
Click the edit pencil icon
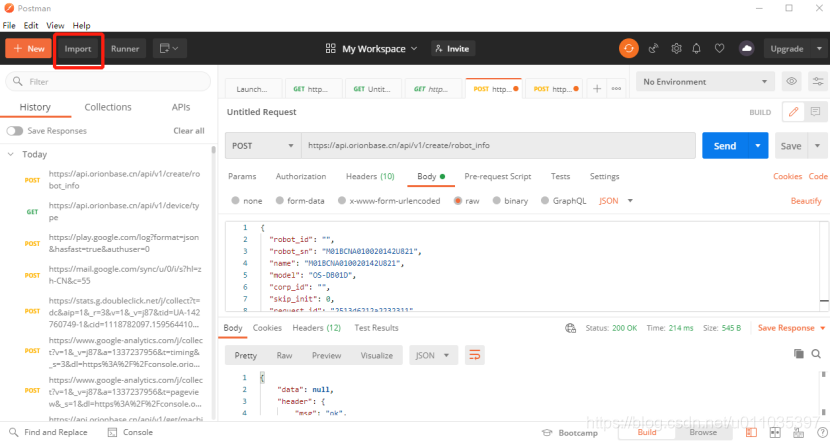[x=793, y=112]
